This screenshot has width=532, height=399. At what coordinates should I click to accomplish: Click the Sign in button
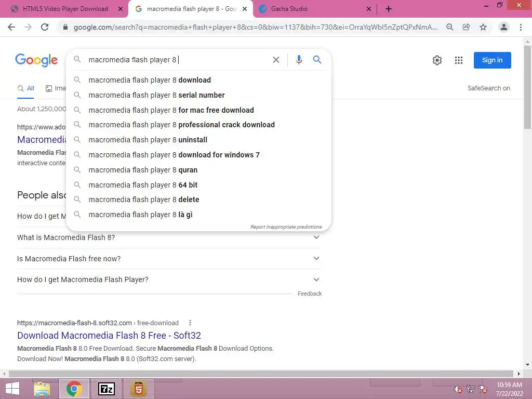click(x=492, y=60)
